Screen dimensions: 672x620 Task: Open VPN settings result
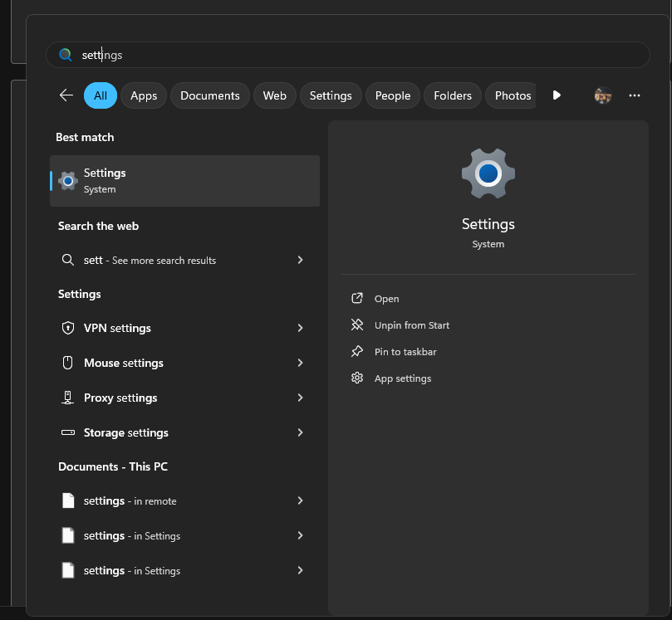(184, 328)
